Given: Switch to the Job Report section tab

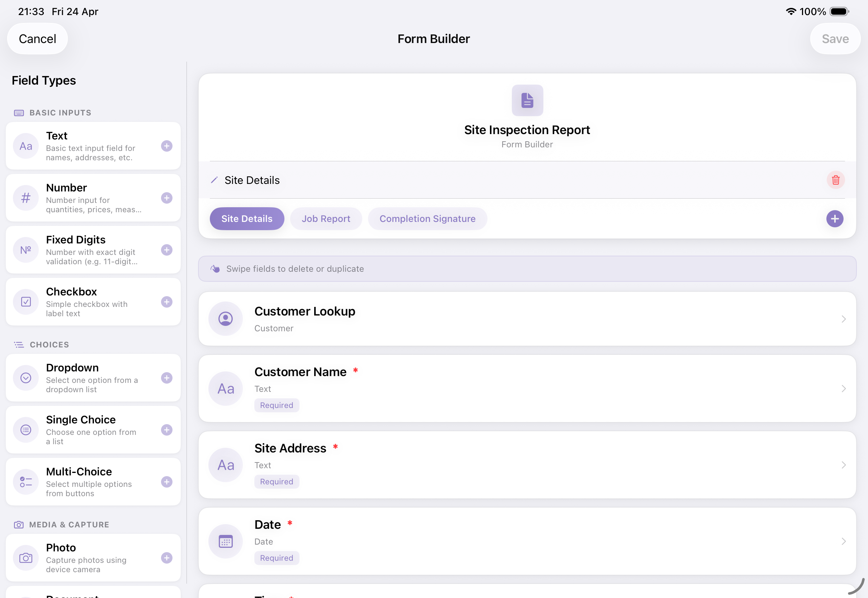Looking at the screenshot, I should point(326,219).
